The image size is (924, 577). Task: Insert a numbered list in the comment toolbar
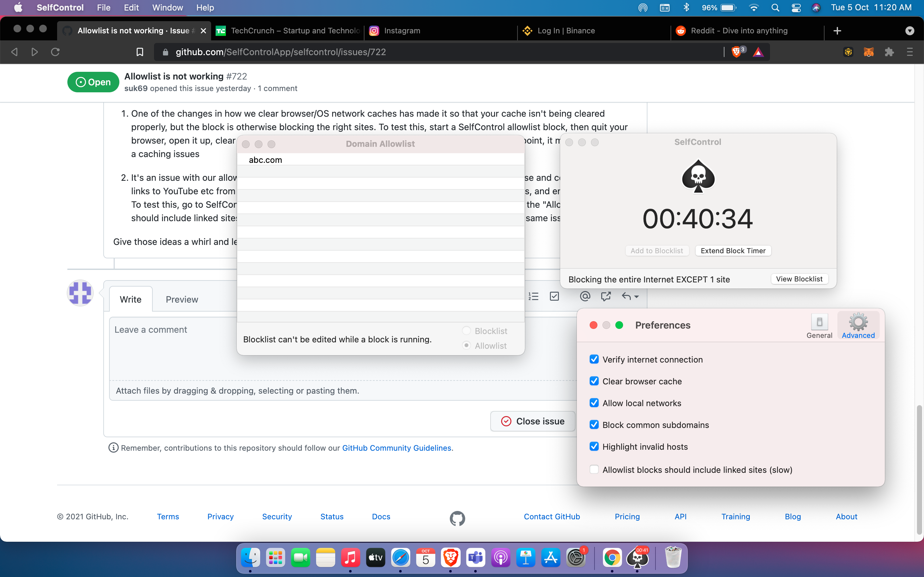pyautogui.click(x=534, y=296)
